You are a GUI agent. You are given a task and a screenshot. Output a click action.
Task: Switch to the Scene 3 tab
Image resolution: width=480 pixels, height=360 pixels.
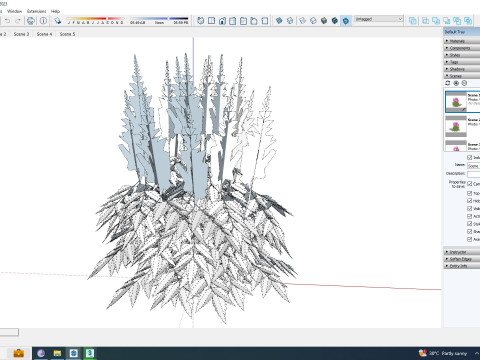pyautogui.click(x=21, y=34)
